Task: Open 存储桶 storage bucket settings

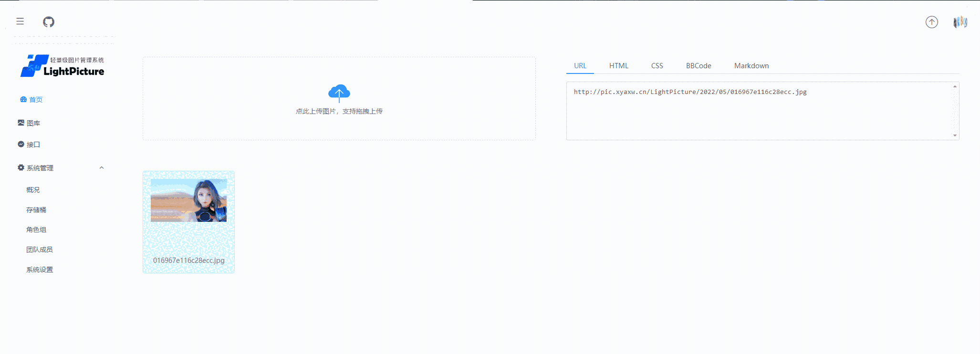Action: [x=36, y=210]
